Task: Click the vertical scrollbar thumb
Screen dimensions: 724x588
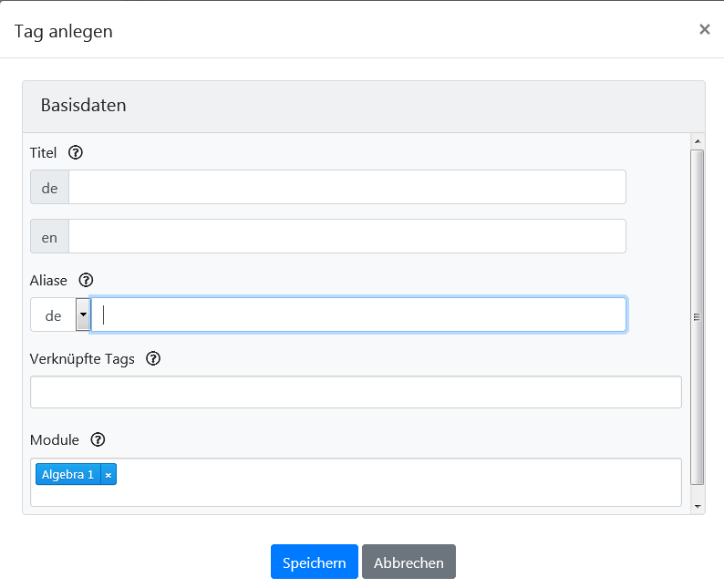Action: pyautogui.click(x=698, y=315)
